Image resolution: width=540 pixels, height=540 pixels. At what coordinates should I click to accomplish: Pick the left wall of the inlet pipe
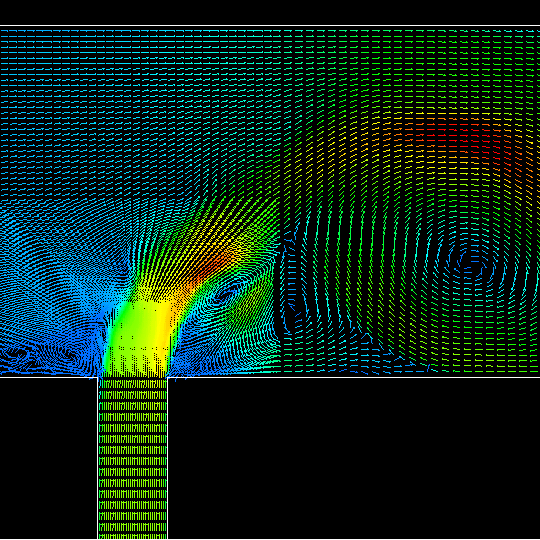pos(98,458)
